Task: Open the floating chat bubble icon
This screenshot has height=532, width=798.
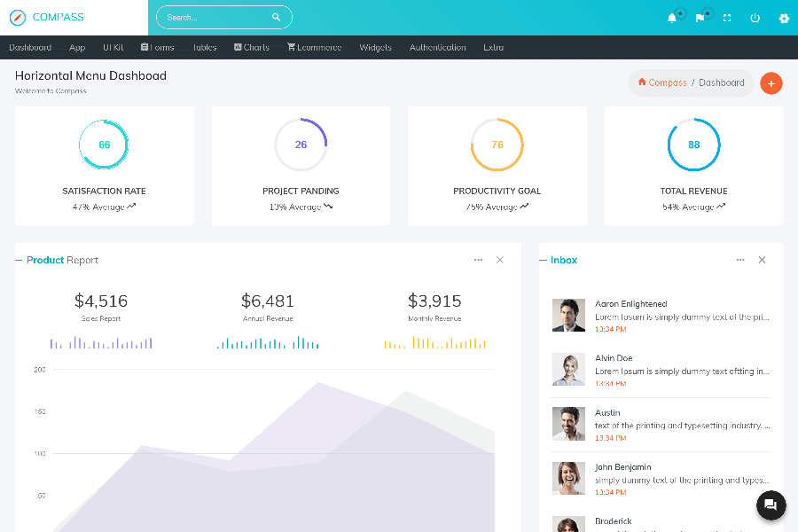Action: [771, 505]
